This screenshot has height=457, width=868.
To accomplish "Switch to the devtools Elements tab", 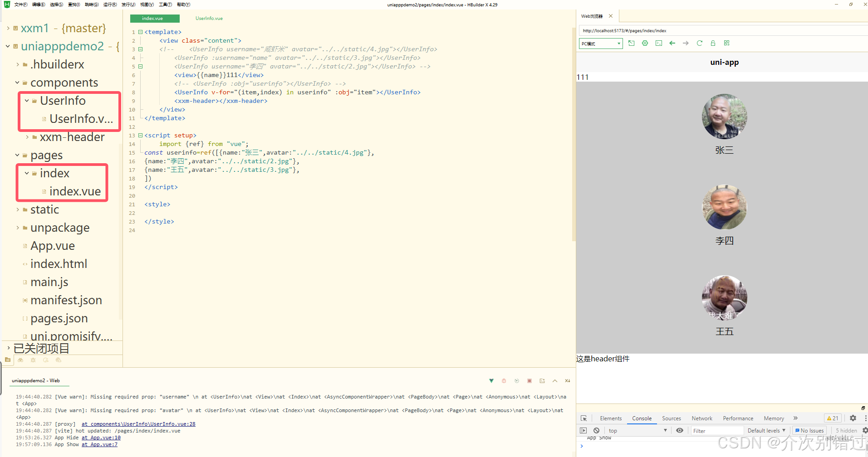I will click(611, 418).
